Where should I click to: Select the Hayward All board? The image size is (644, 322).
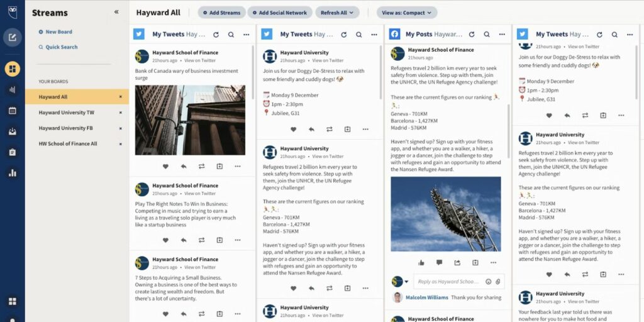(x=77, y=97)
